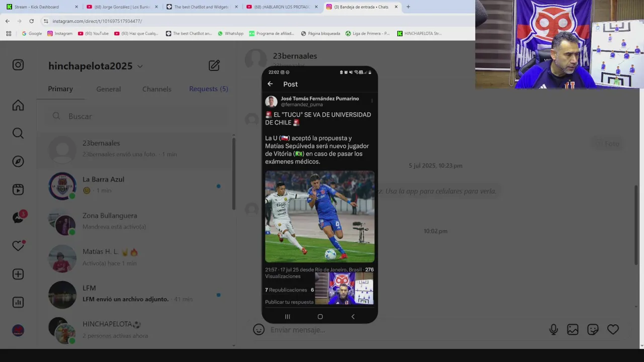This screenshot has width=644, height=362.
Task: Open site information icon beside URL
Action: (46, 21)
